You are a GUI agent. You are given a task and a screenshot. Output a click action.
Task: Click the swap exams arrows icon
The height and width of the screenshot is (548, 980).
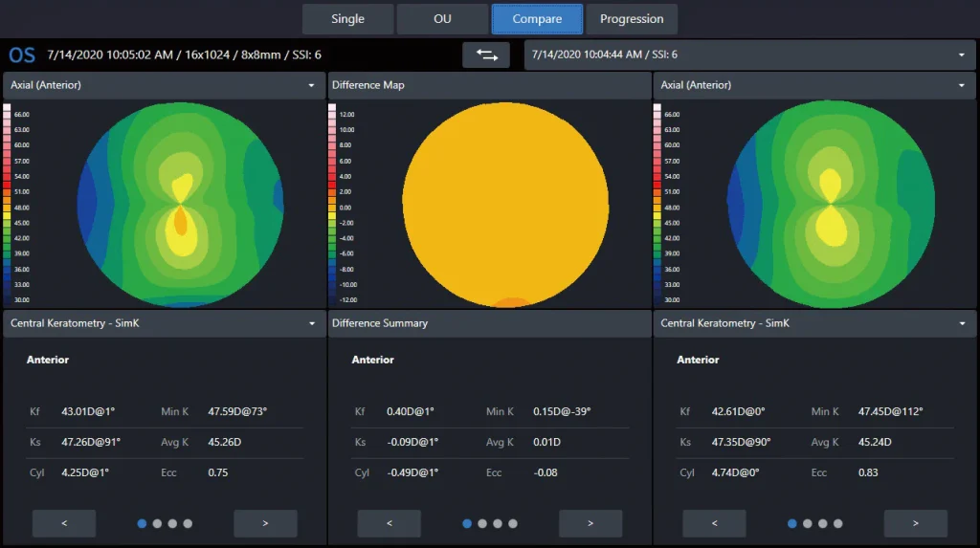coord(486,55)
